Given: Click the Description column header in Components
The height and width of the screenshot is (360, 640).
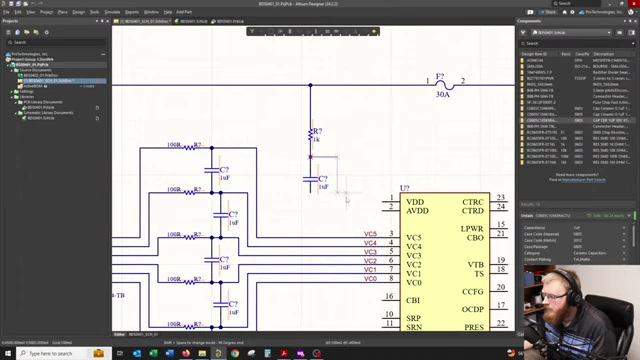Looking at the screenshot, I should point(604,54).
